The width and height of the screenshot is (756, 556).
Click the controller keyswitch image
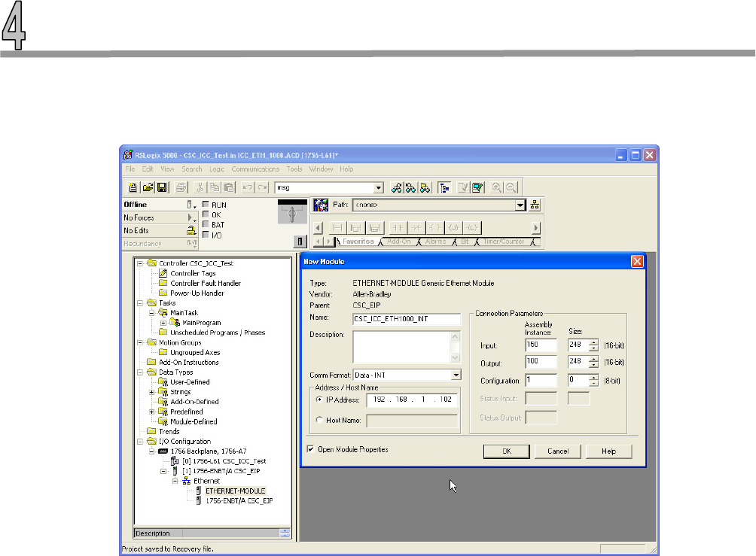tap(292, 212)
